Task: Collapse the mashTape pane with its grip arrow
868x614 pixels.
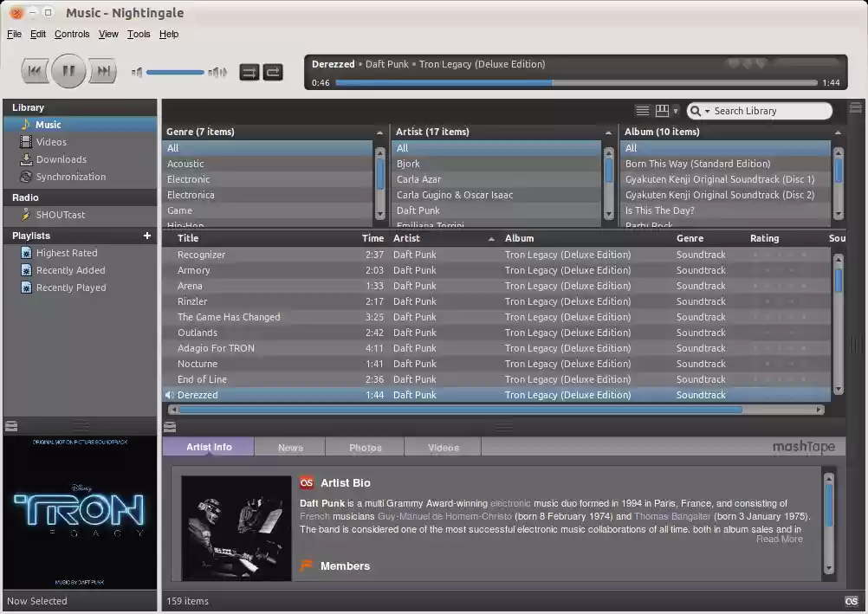Action: point(170,426)
